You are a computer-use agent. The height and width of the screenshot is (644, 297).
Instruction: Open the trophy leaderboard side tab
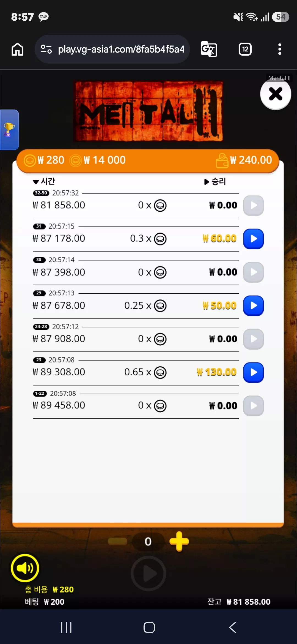9,130
